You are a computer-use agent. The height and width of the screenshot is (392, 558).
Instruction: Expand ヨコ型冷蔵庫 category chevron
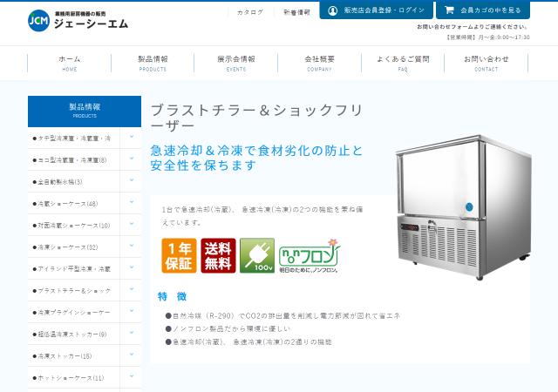[132, 159]
